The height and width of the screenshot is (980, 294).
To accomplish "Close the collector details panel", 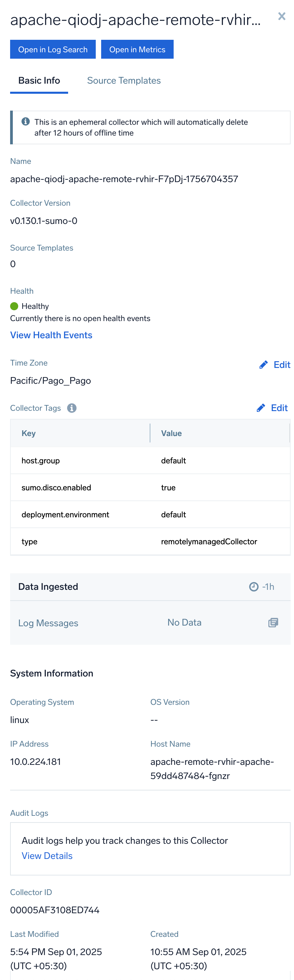I will 282,17.
